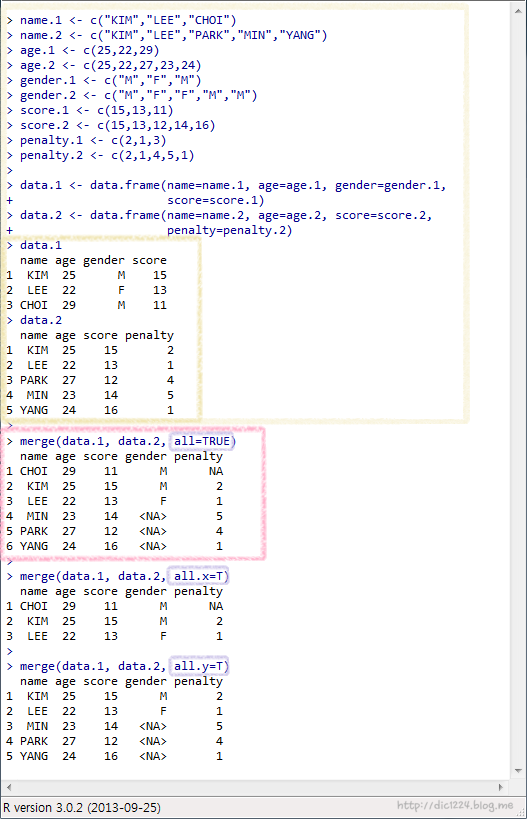
Task: Click the highlighted all.y=T argument
Action: coord(198,666)
